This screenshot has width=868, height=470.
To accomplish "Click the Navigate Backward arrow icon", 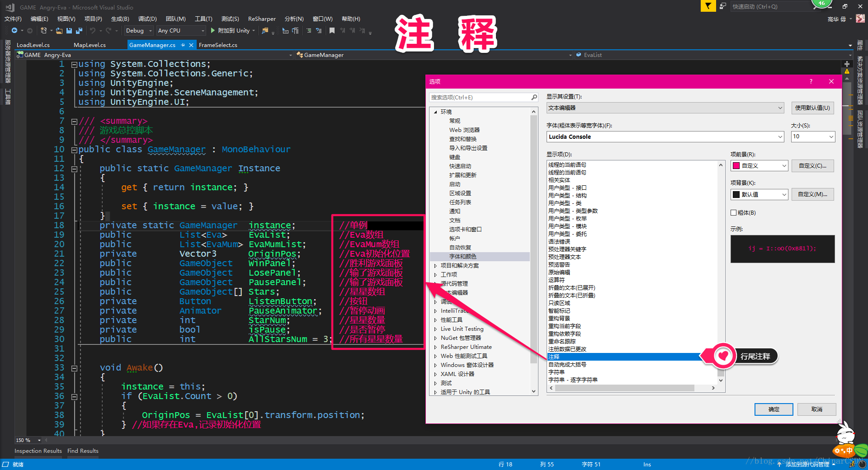I will (x=14, y=31).
